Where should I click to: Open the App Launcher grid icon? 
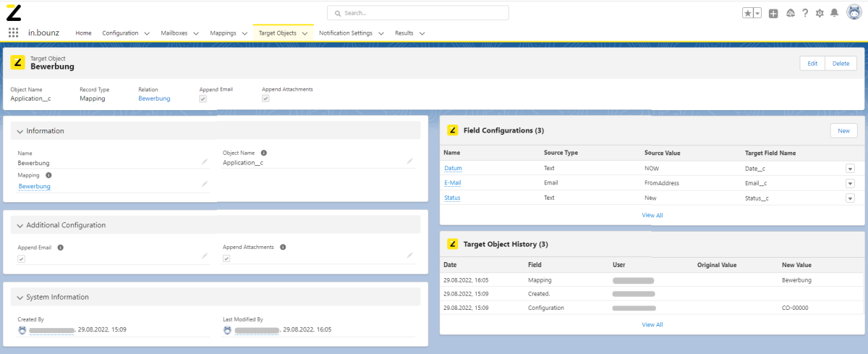pyautogui.click(x=13, y=33)
